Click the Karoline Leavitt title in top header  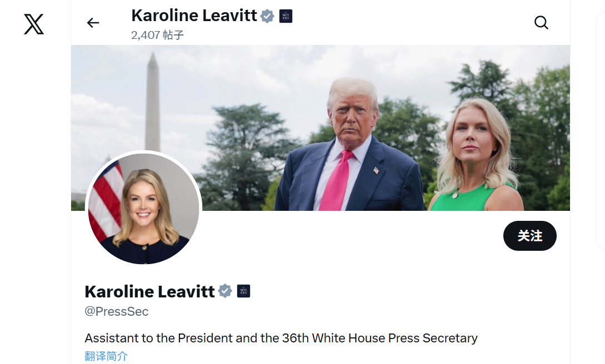pyautogui.click(x=194, y=16)
